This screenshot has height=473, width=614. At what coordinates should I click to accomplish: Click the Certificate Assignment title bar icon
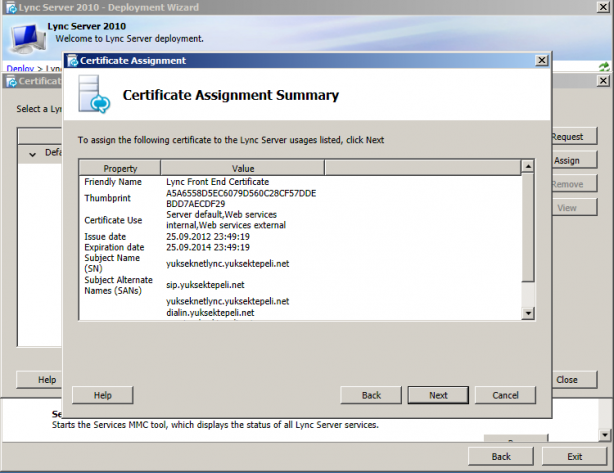[72, 61]
